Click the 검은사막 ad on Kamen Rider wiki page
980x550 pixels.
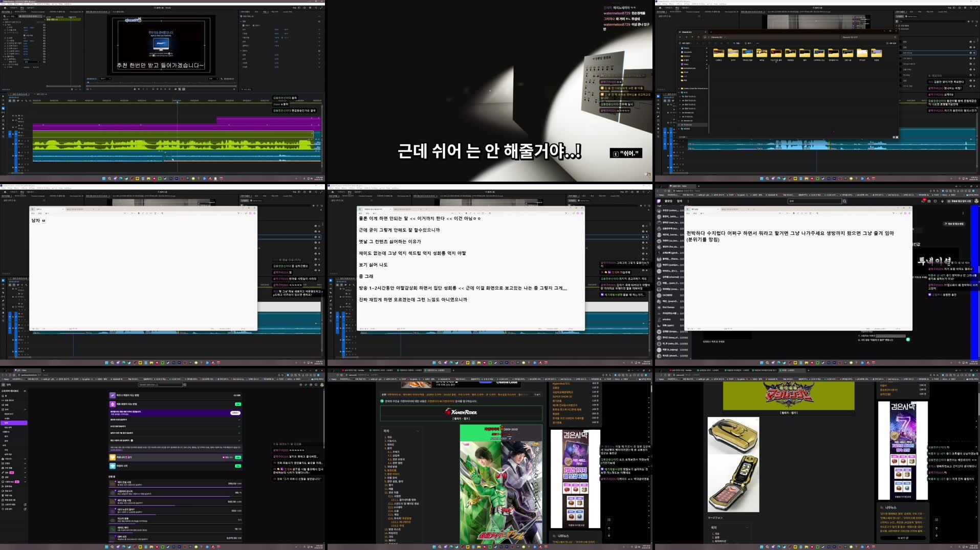[x=575, y=478]
